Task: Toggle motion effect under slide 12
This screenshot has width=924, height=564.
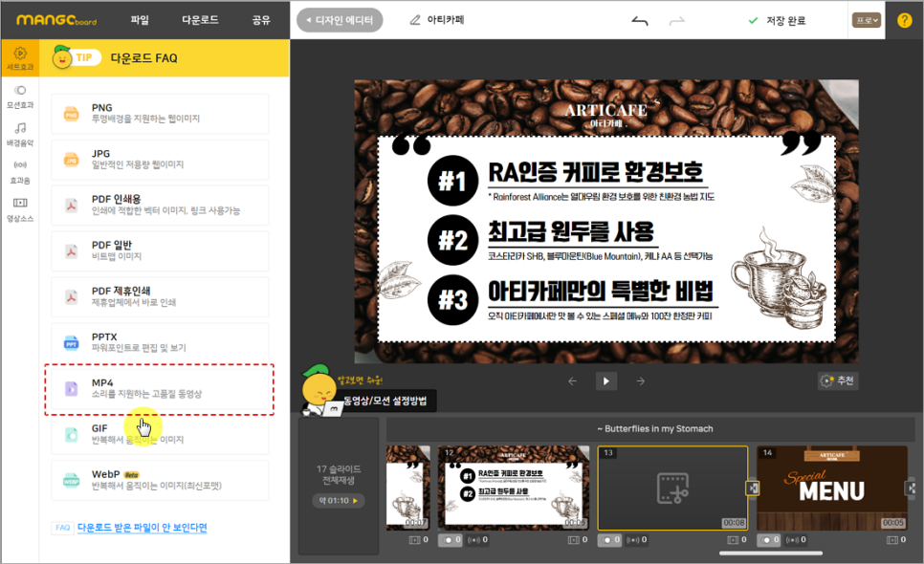Action: (x=451, y=539)
